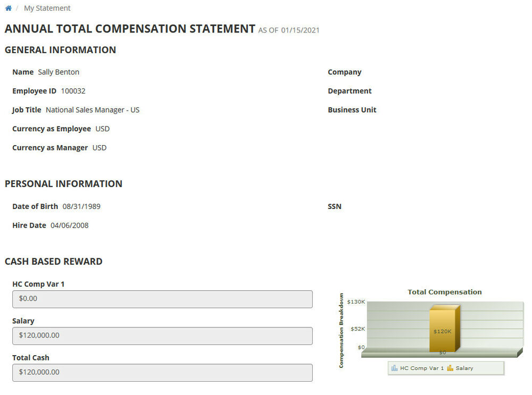532x395 pixels.
Task: Click the Currency as Employee USD value
Action: click(103, 129)
